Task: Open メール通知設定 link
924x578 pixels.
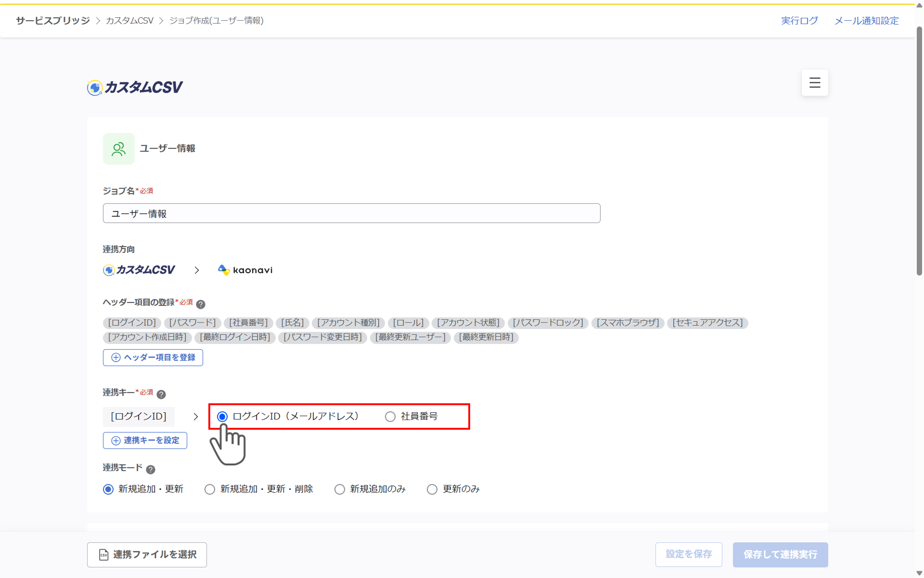Action: click(x=866, y=21)
